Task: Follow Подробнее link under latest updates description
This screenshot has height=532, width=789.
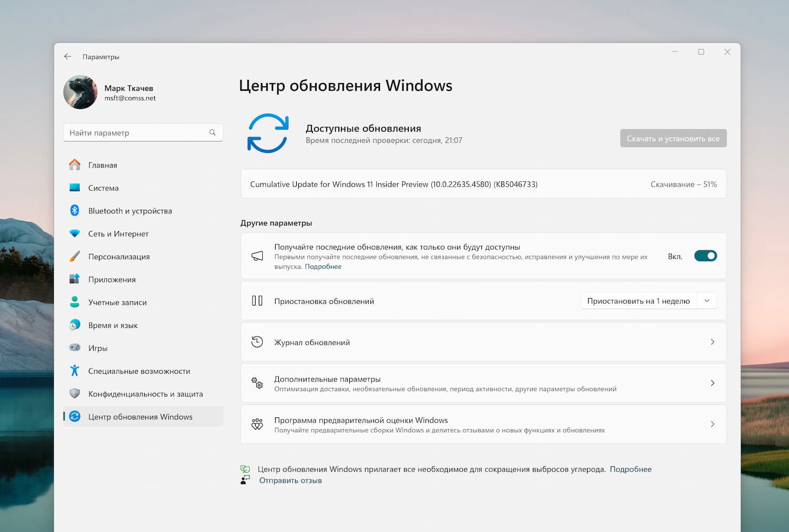Action: pos(323,267)
